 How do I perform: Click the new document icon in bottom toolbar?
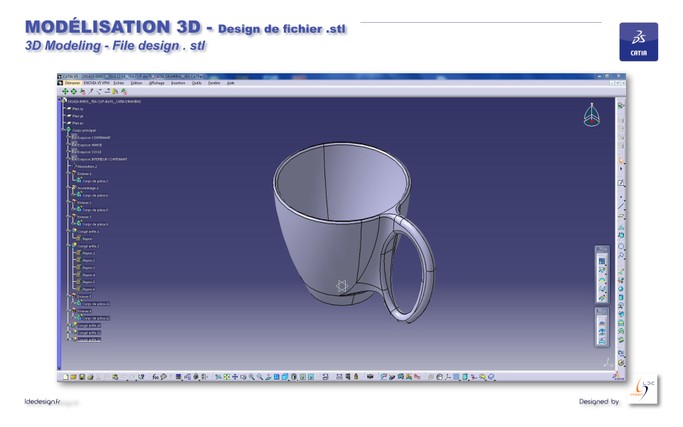(x=65, y=377)
